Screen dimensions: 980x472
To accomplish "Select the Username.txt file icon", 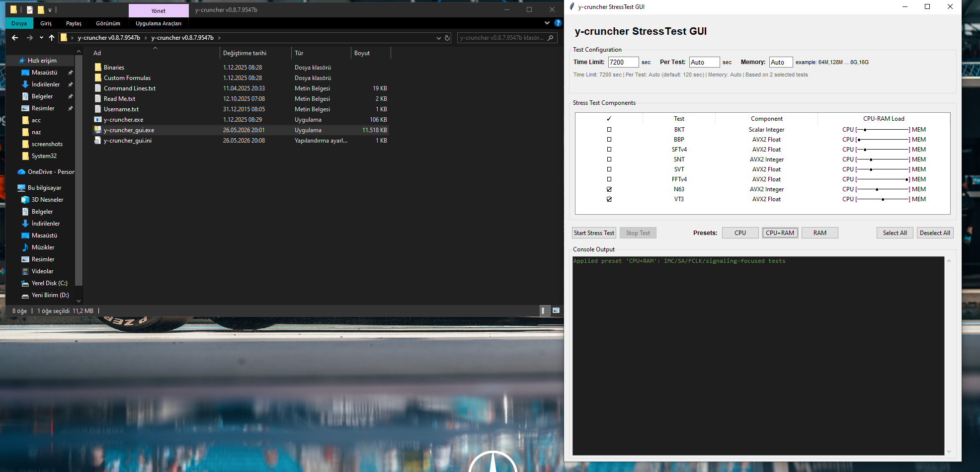I will coord(98,109).
